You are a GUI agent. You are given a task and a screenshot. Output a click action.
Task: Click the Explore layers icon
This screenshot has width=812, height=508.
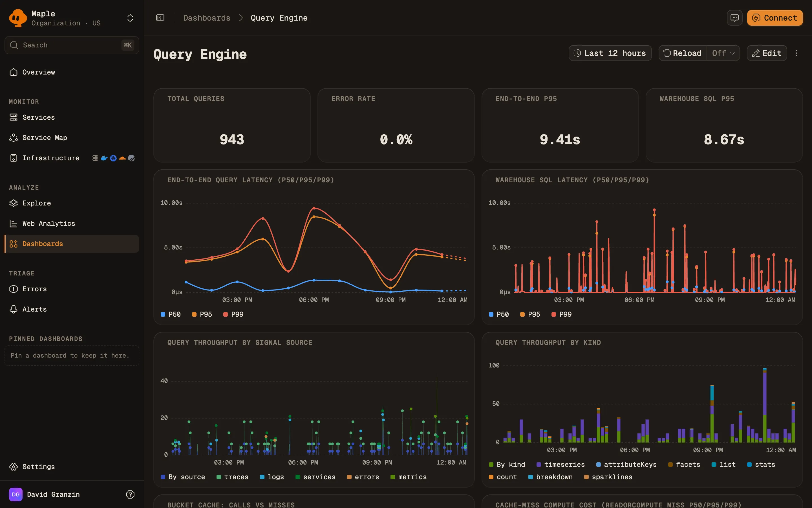pyautogui.click(x=14, y=203)
